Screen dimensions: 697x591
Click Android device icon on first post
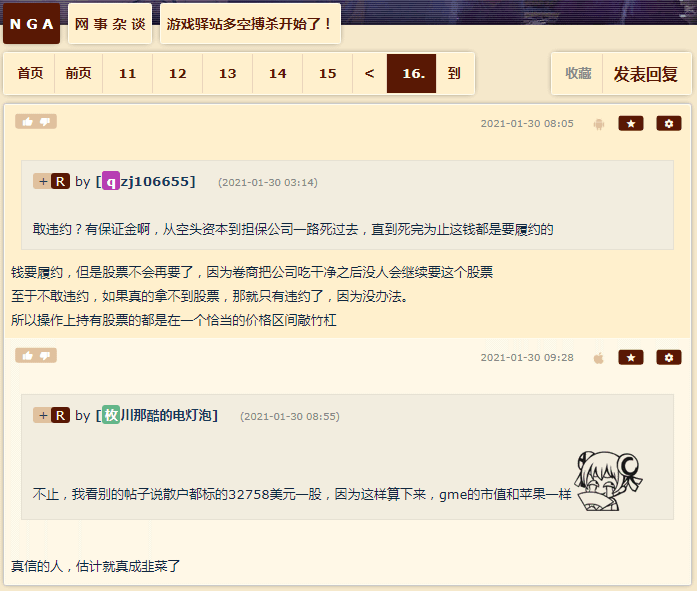(599, 124)
